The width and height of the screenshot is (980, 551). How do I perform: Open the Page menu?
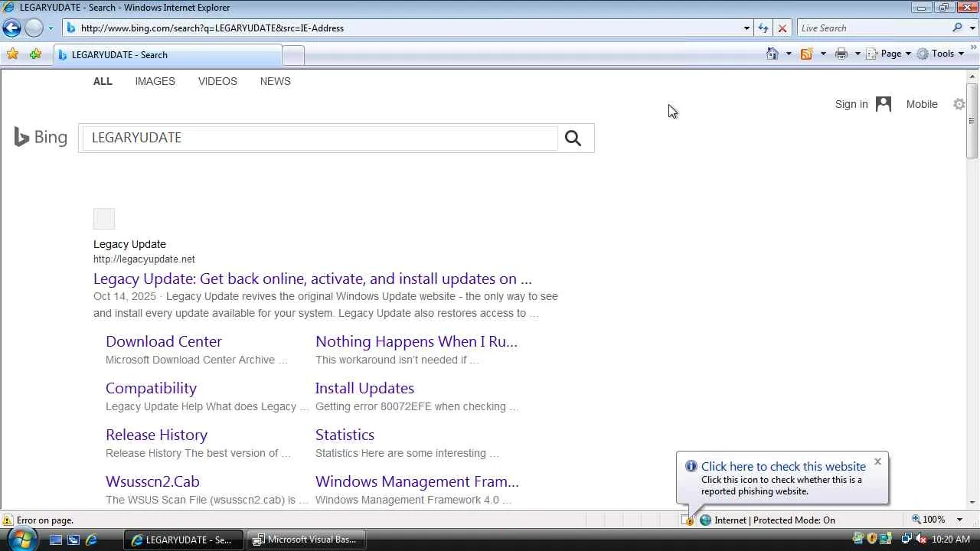(x=890, y=54)
